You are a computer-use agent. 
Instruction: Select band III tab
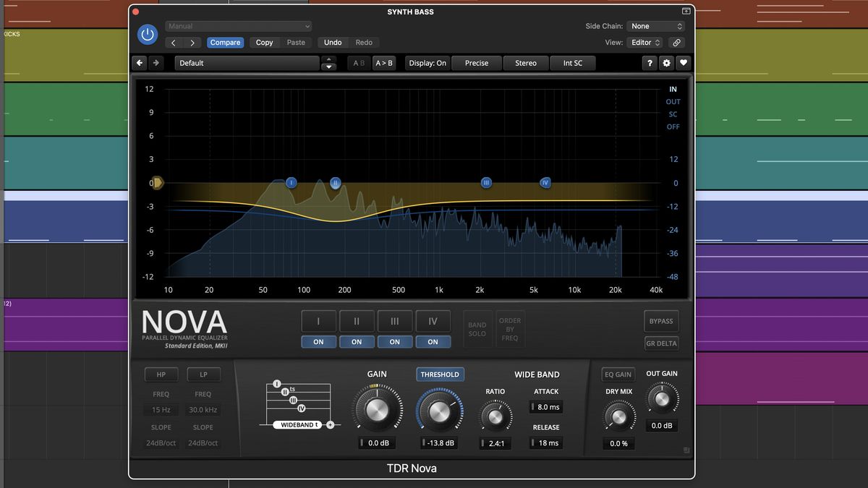[394, 321]
